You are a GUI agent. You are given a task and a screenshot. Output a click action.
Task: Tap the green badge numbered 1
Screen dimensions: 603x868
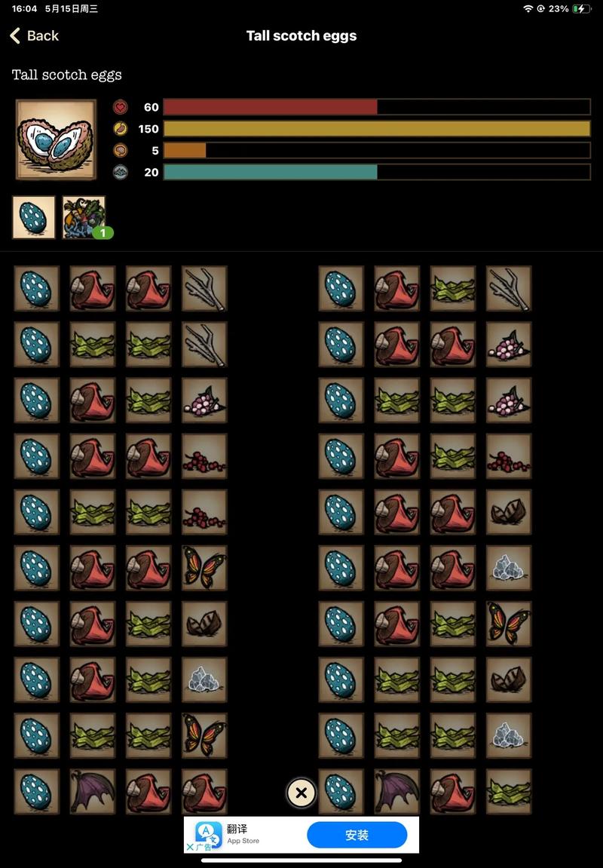click(103, 232)
